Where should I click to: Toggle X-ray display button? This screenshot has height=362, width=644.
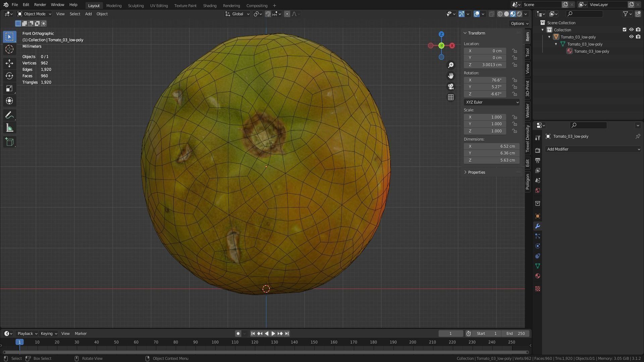pyautogui.click(x=492, y=14)
